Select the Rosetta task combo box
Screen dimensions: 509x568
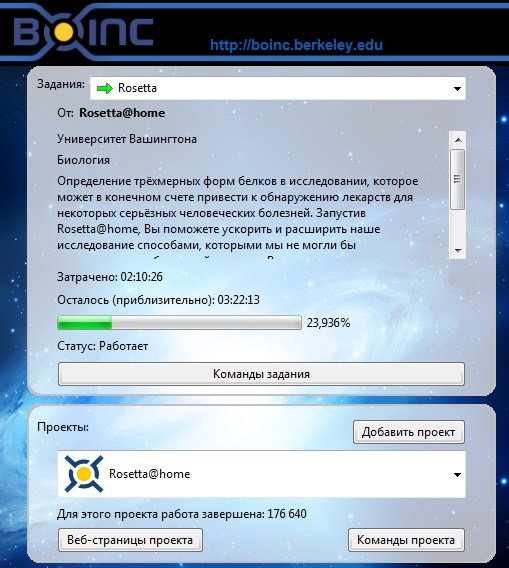[x=278, y=88]
